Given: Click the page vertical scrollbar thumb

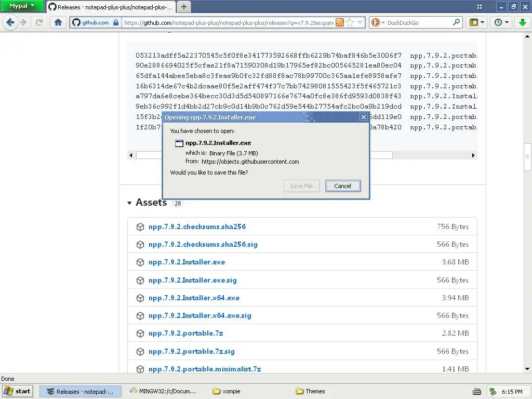Looking at the screenshot, I should [527, 156].
